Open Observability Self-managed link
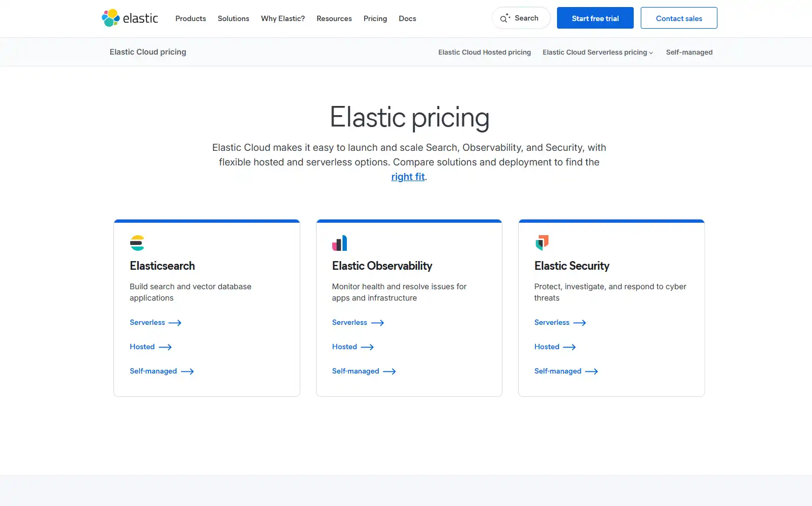Viewport: 812px width, 506px height. coord(364,371)
